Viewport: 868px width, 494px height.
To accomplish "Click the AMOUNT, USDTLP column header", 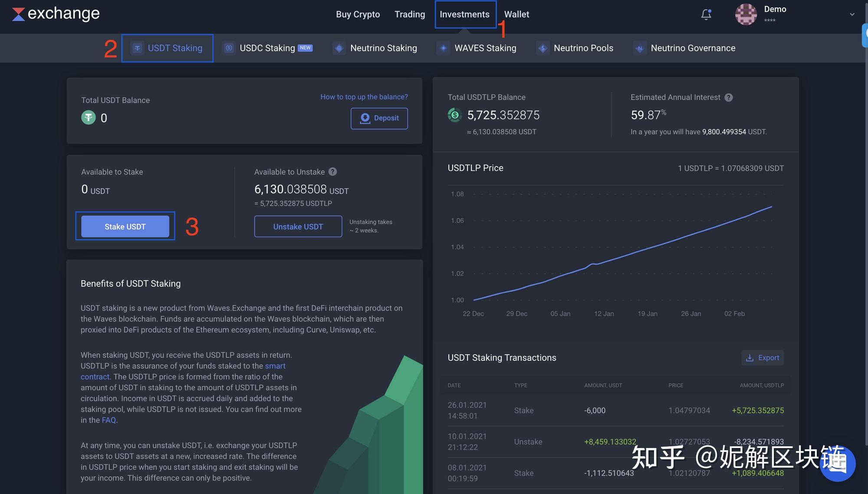I will click(x=762, y=385).
